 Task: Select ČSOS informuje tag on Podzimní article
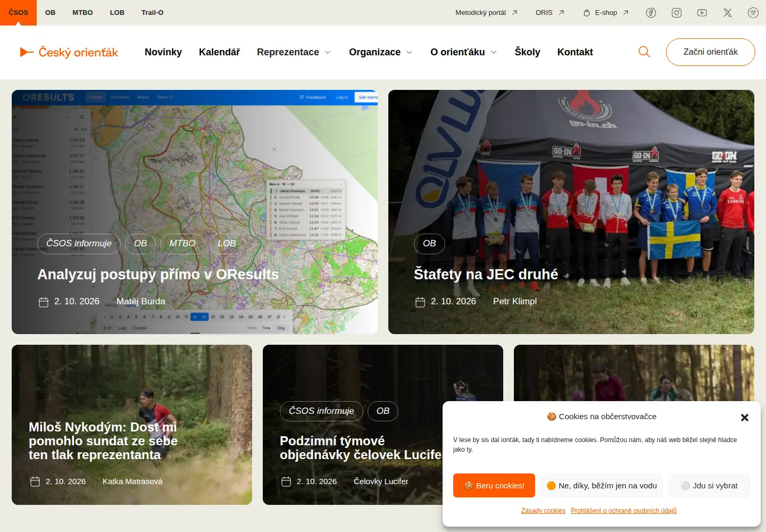pos(321,411)
